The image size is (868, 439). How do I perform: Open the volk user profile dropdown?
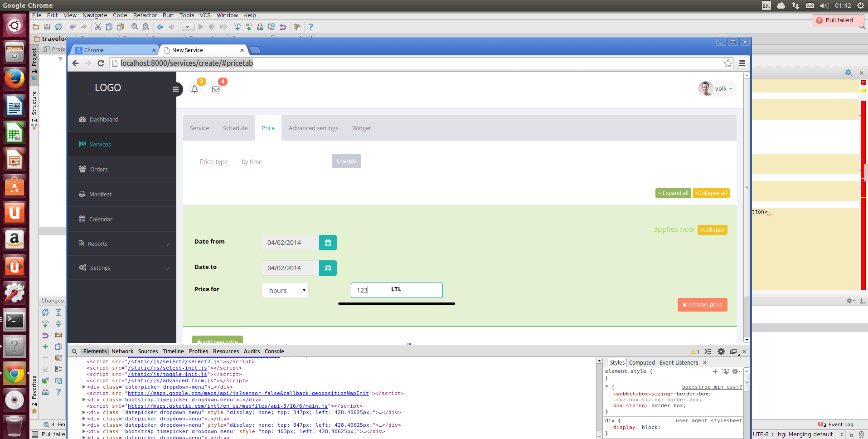click(x=717, y=89)
